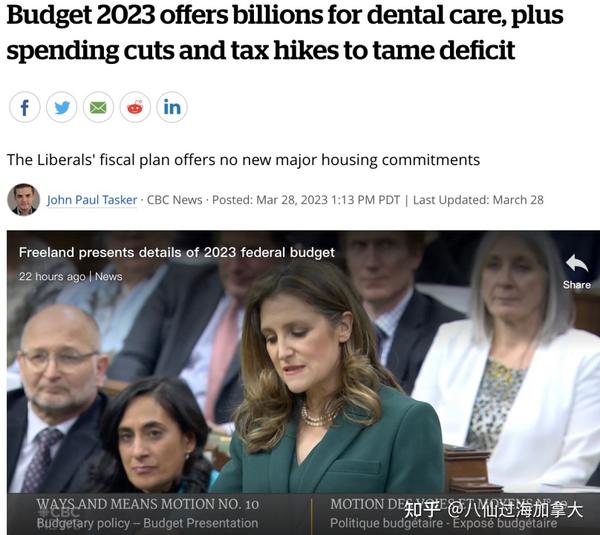
Task: Select the News category label in video
Action: pyautogui.click(x=109, y=276)
